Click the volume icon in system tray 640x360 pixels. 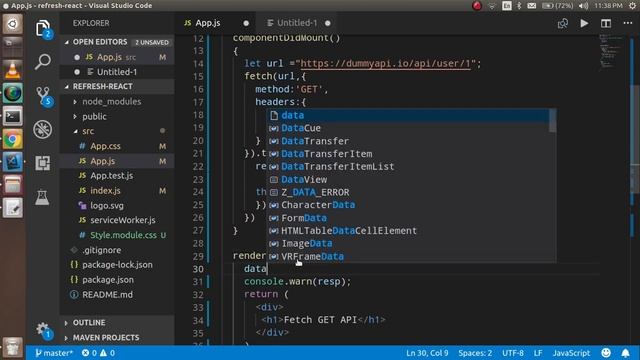[x=584, y=6]
